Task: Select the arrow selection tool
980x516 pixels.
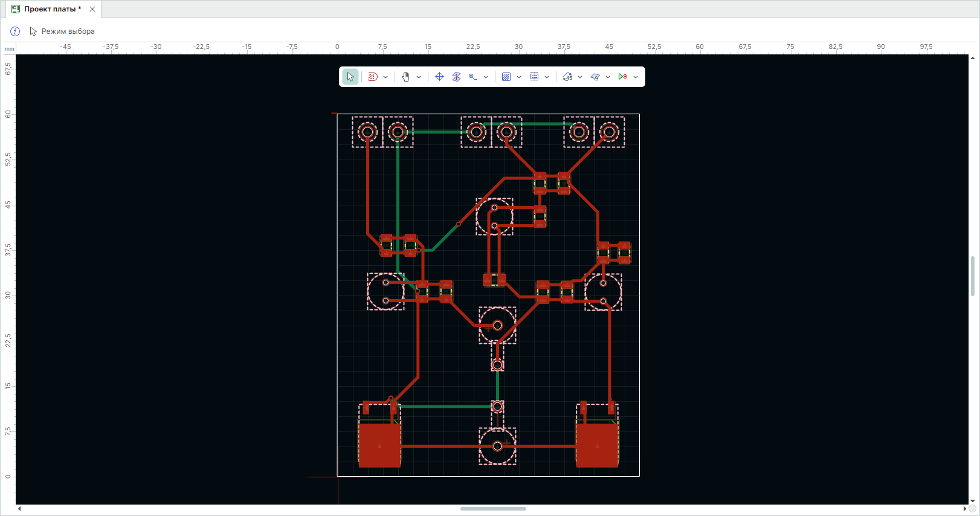Action: 350,77
